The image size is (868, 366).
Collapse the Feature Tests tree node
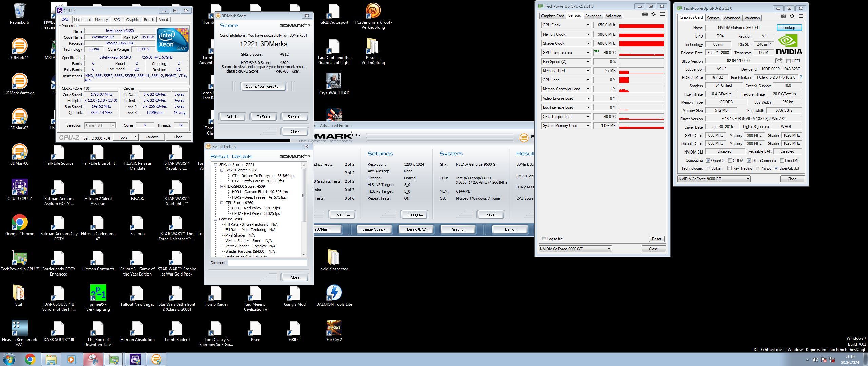(x=215, y=219)
